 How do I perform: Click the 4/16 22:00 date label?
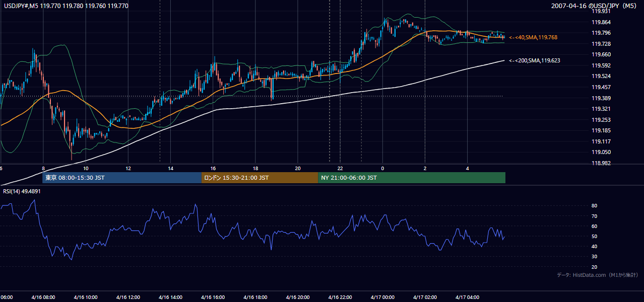click(x=340, y=297)
